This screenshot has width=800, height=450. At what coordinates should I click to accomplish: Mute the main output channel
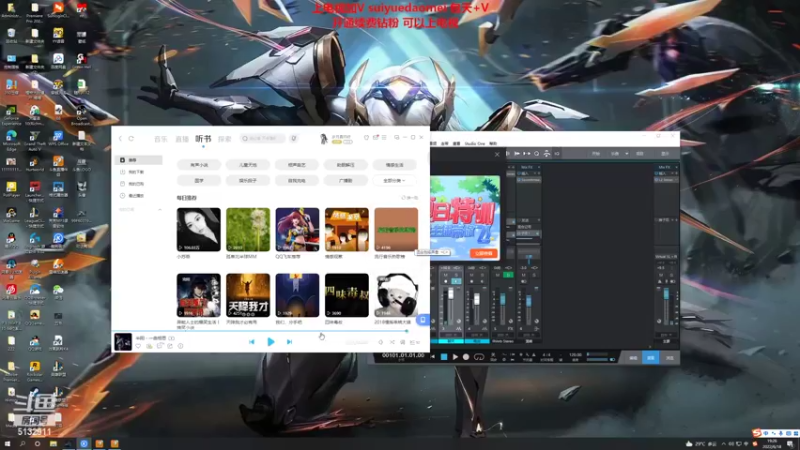659,274
